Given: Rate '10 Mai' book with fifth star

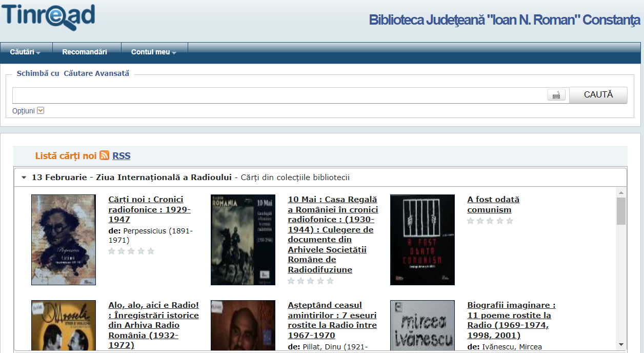Looking at the screenshot, I should 330,281.
